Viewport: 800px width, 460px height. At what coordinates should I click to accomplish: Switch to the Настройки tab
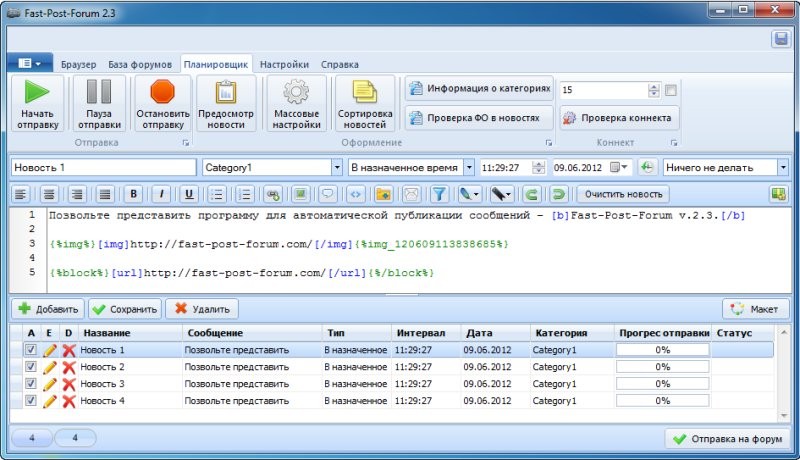click(x=284, y=63)
